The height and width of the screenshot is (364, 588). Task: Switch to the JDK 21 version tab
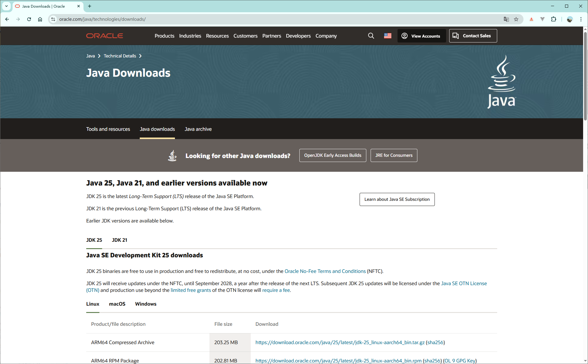point(119,240)
